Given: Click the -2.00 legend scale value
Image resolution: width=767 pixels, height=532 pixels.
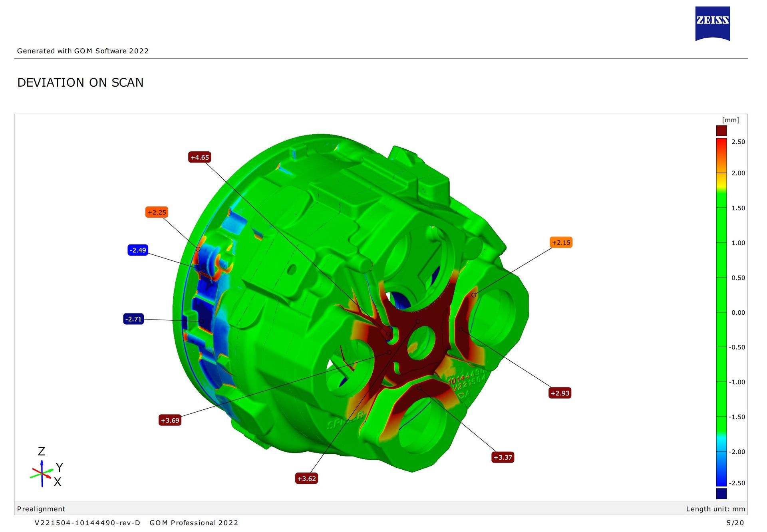Looking at the screenshot, I should (x=737, y=452).
